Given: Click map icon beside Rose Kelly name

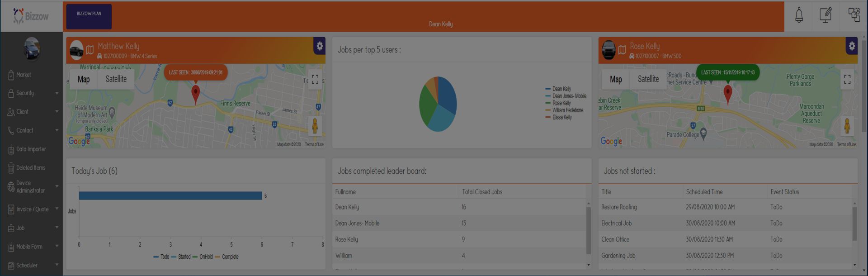Looking at the screenshot, I should coord(622,50).
